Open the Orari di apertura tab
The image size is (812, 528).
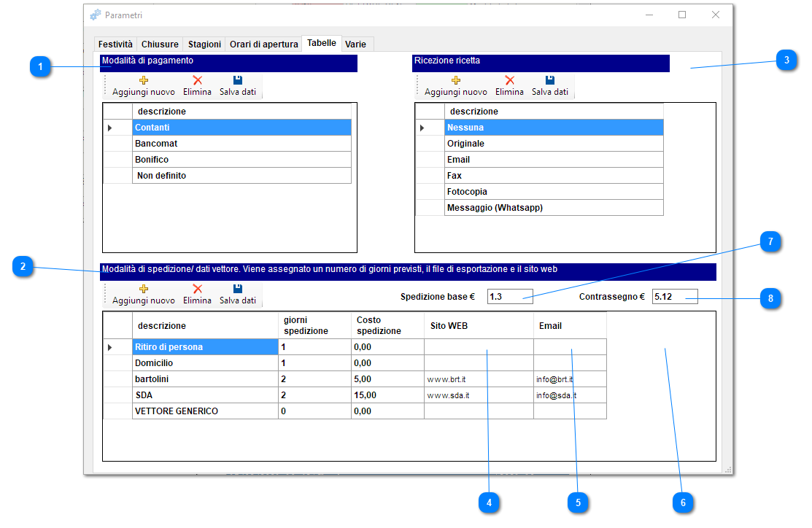click(x=264, y=44)
